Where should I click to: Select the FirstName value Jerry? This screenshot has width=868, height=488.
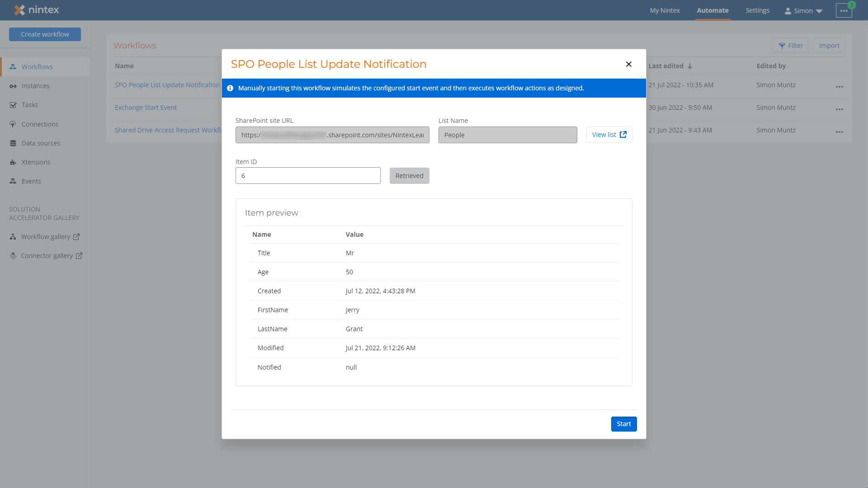[352, 310]
